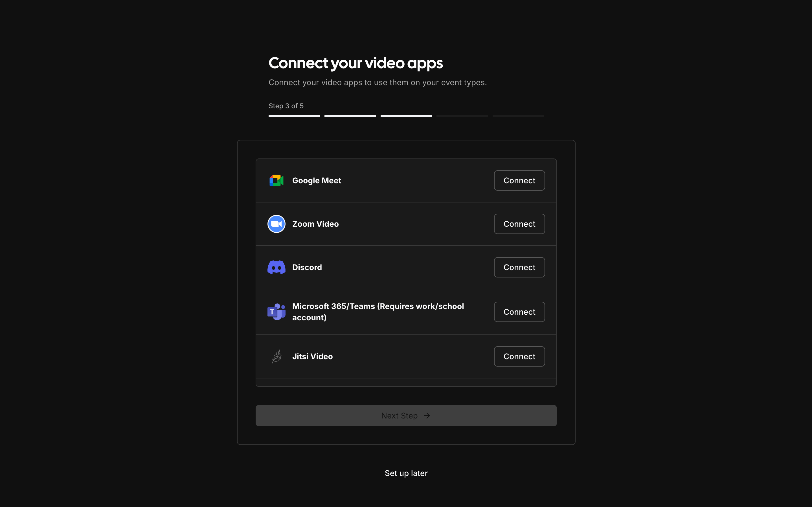Click the fourth progress step bar

(462, 116)
